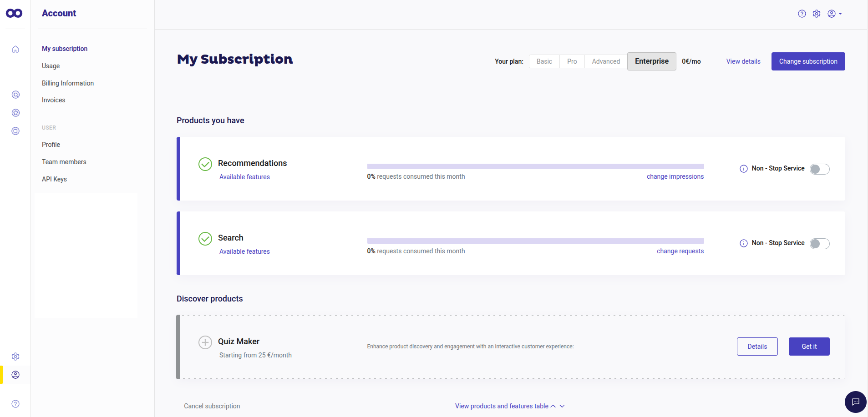Open the search product icon in left rail
Screen dimensions: 868x417
(15, 95)
